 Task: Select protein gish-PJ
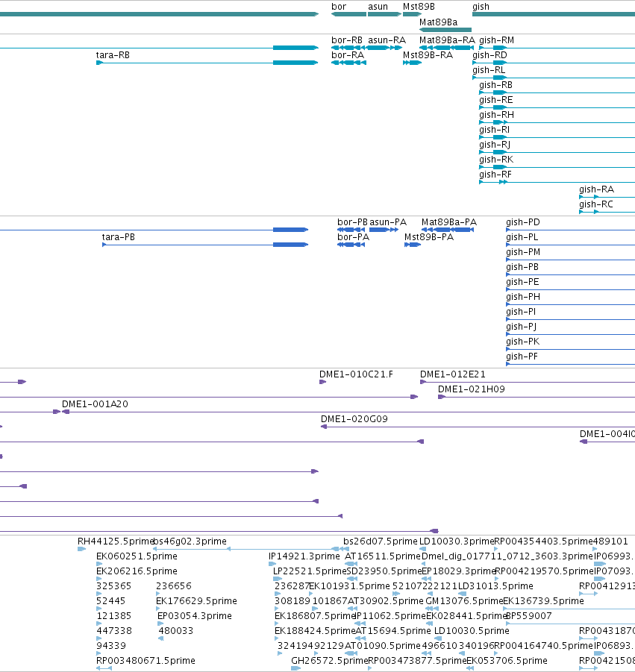coord(522,327)
